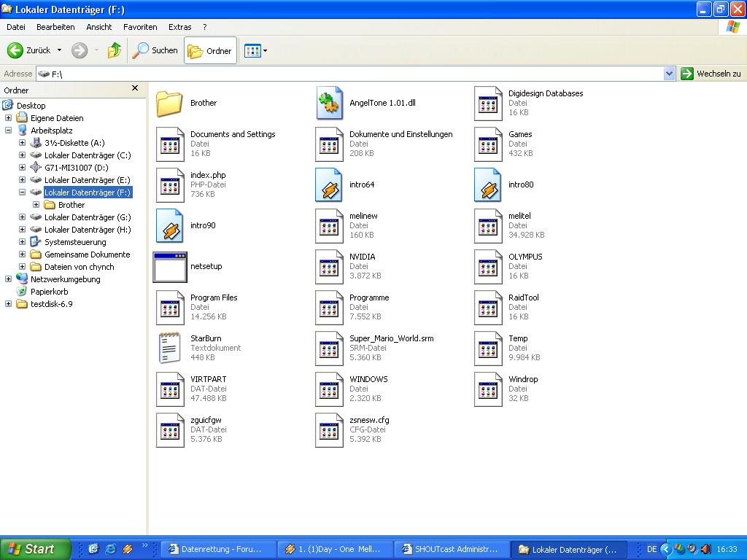Switch to SHOUTcast Administr... taskbar window
747x560 pixels.
(x=452, y=549)
